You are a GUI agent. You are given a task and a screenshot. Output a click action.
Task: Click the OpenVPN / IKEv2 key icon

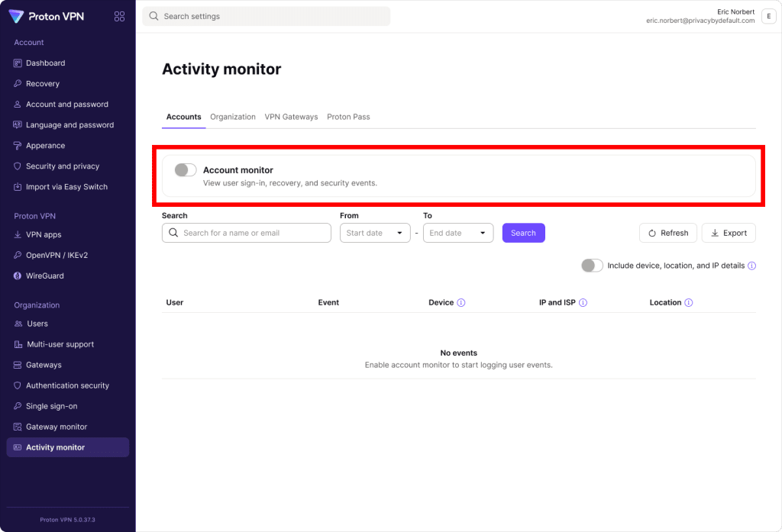tap(18, 255)
